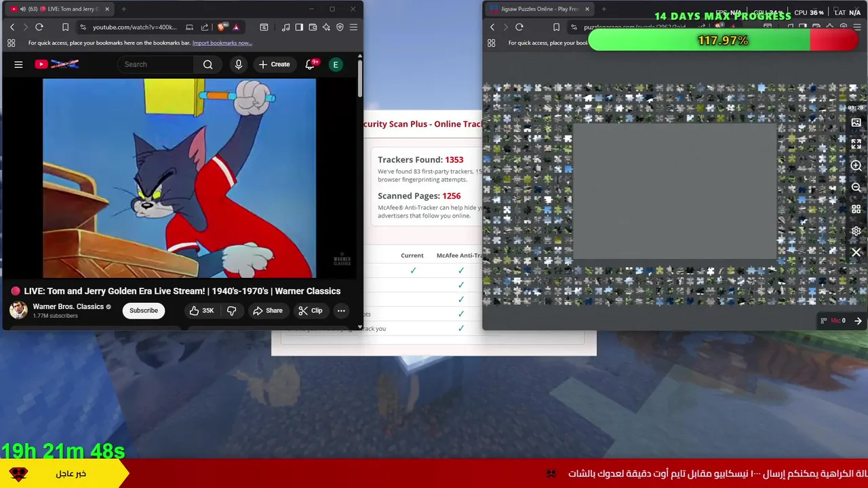Open site settings icon in YouTube address bar

[x=83, y=27]
